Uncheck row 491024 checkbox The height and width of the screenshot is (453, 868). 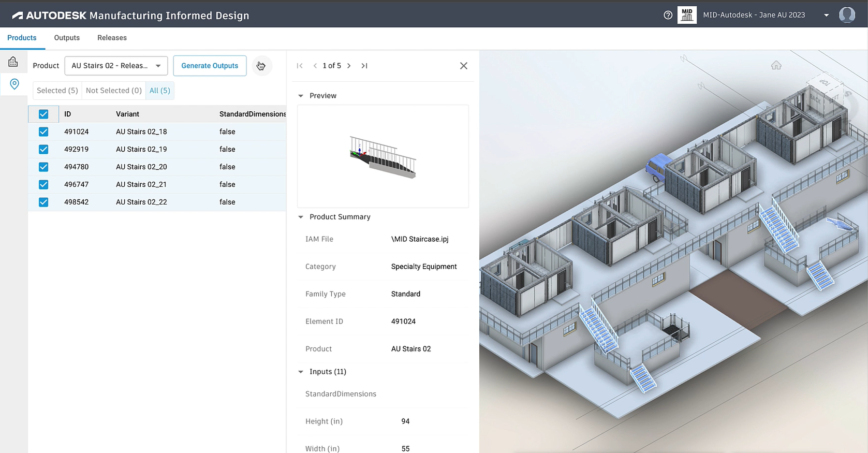coord(43,131)
